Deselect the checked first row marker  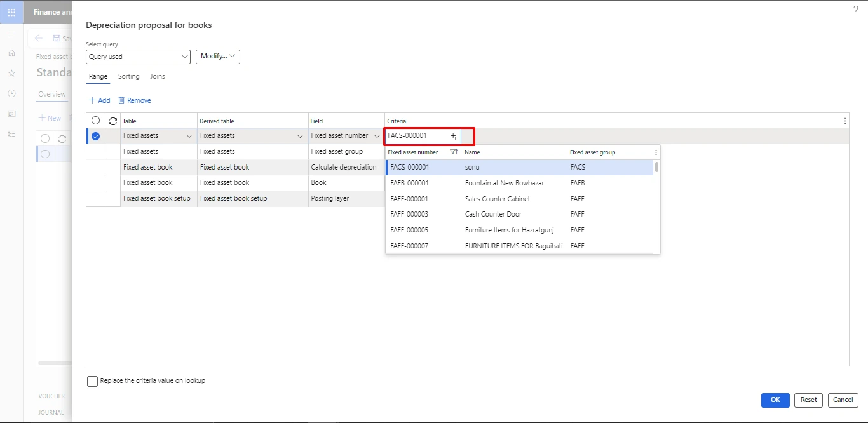click(x=96, y=136)
